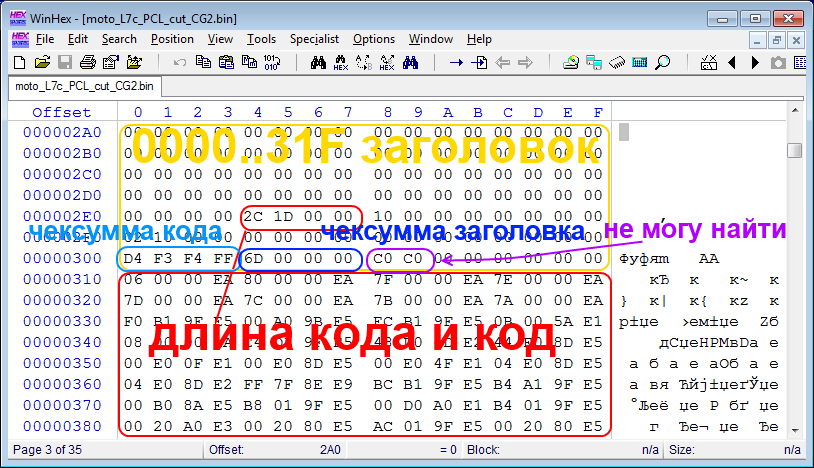The height and width of the screenshot is (468, 814).
Task: Click the Clone Disk icon
Action: point(594,63)
